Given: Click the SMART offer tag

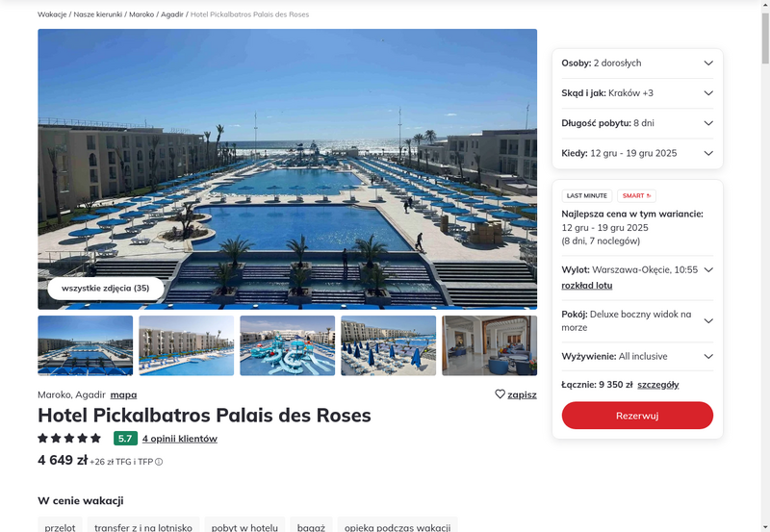Looking at the screenshot, I should (636, 196).
